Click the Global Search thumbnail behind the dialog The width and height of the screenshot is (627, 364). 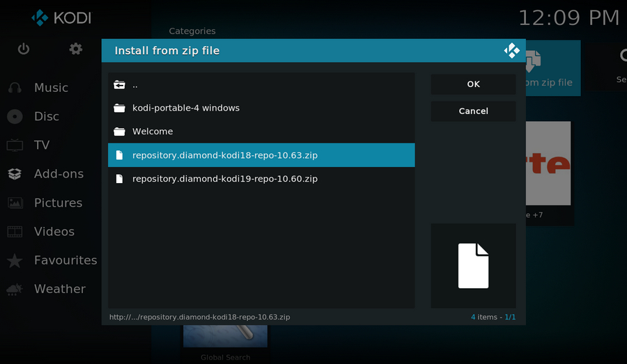pos(226,336)
